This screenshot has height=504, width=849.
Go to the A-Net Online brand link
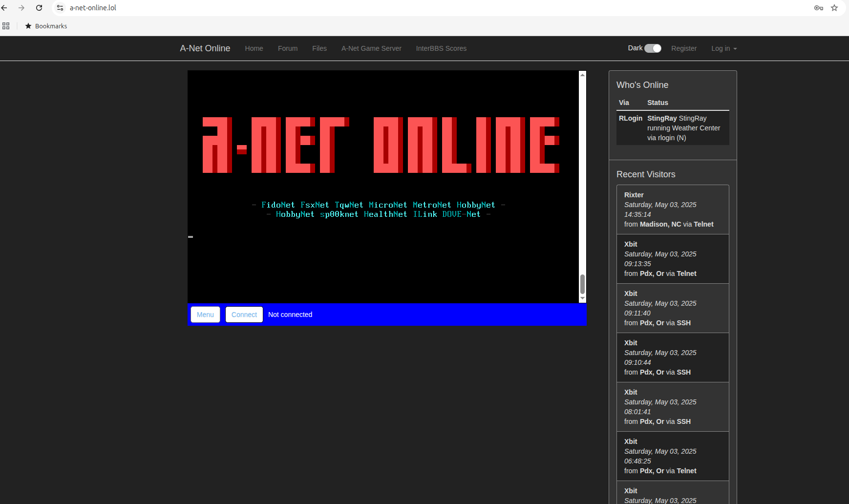205,48
